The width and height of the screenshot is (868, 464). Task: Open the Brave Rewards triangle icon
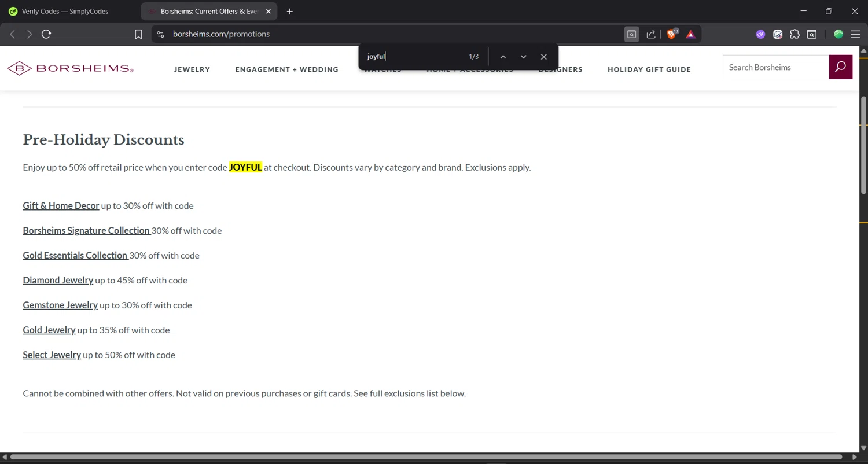690,34
